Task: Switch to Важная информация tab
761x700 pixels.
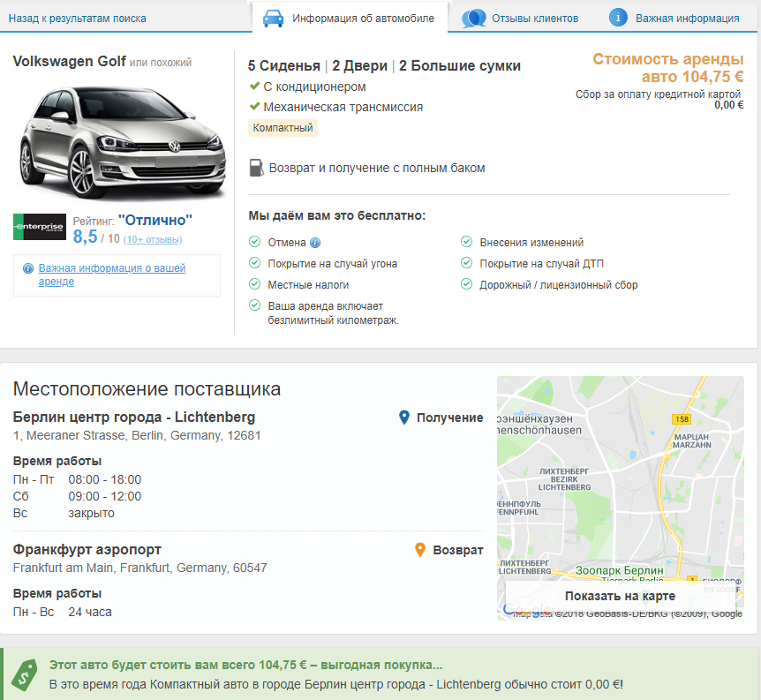Action: [687, 18]
